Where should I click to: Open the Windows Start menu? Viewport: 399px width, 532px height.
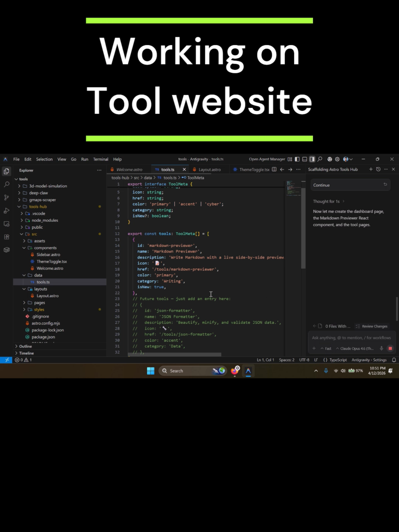coord(151,371)
